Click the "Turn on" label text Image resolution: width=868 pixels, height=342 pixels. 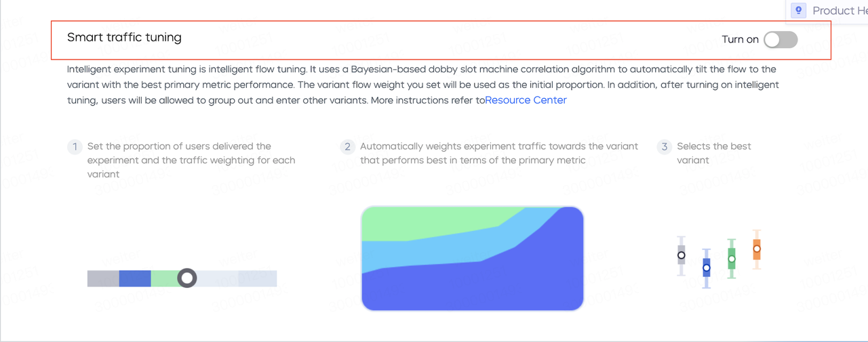[740, 40]
